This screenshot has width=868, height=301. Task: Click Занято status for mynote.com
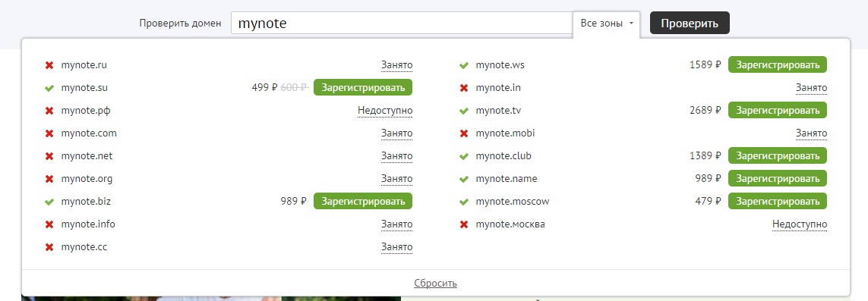(396, 133)
